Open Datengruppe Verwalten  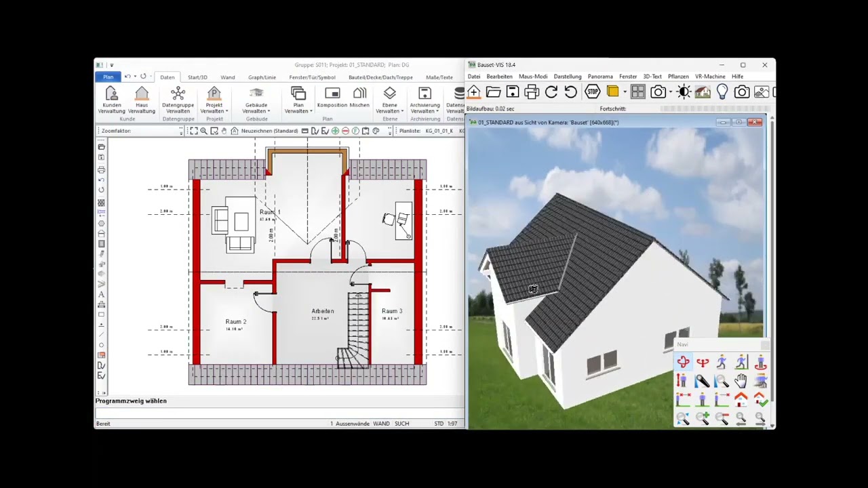[178, 100]
